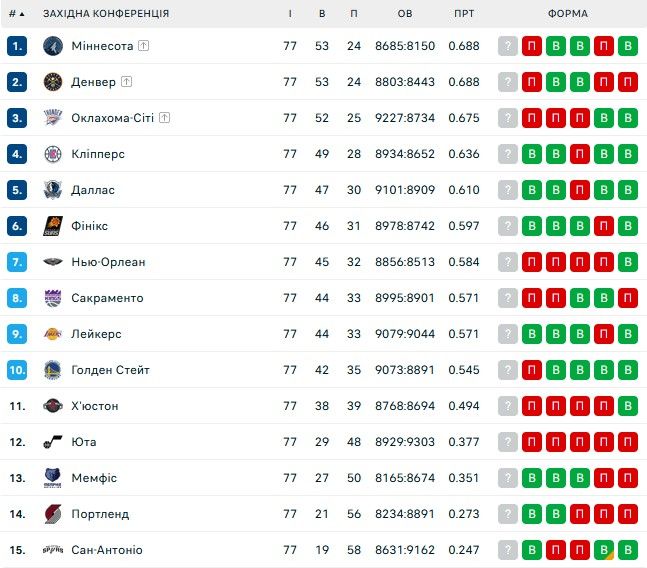The width and height of the screenshot is (647, 568).
Task: Click the Dallas Mavericks logo
Action: click(53, 190)
